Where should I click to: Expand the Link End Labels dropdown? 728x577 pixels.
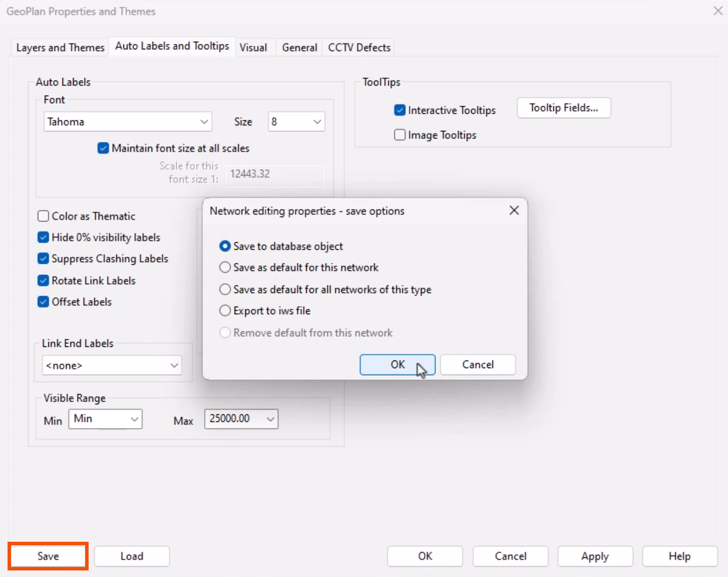pos(174,365)
